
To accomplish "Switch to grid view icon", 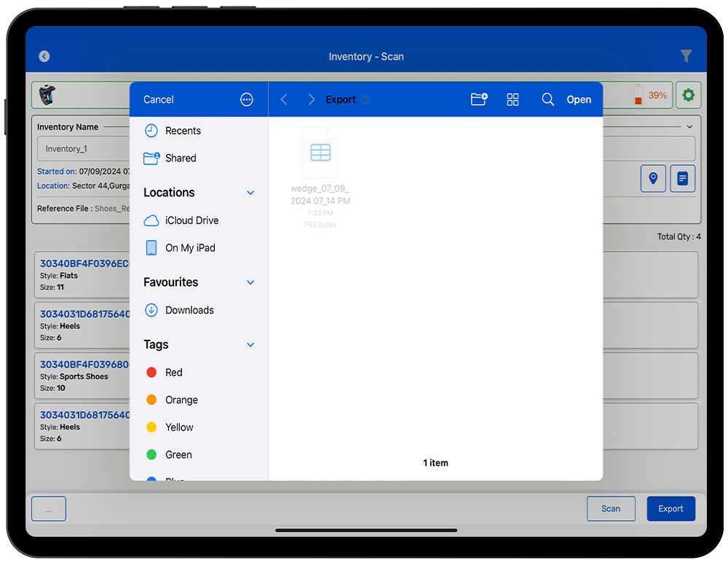I will 513,100.
